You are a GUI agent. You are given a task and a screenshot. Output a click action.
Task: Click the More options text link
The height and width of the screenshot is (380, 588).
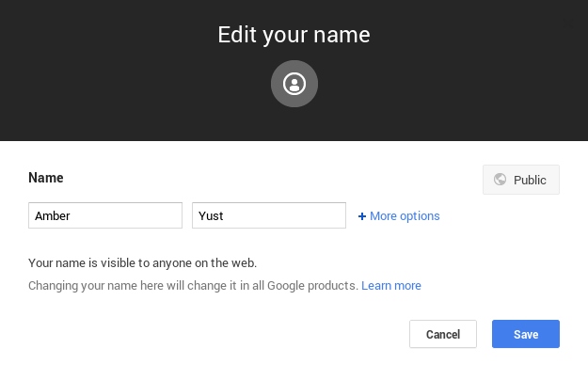coord(405,216)
